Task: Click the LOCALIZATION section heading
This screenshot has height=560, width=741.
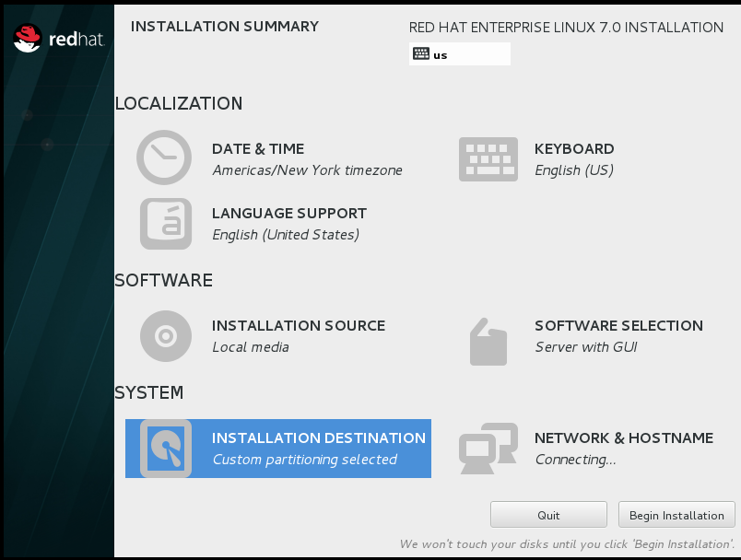Action: click(x=179, y=103)
